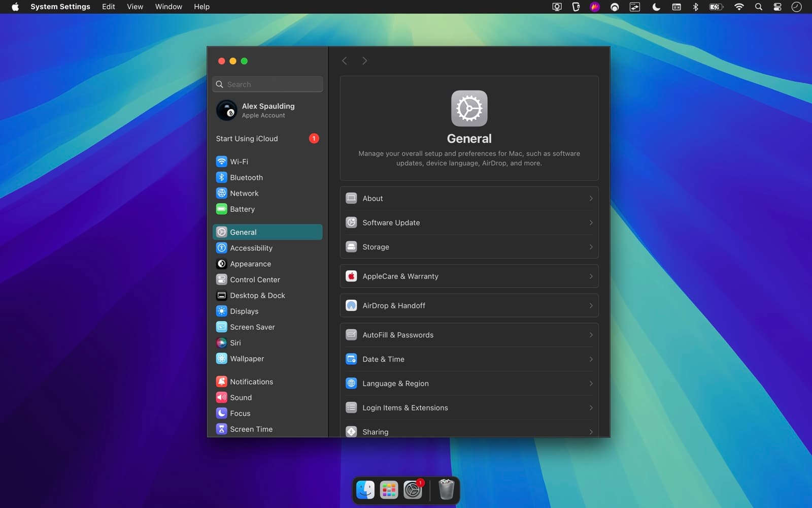Go forward with the navigation arrow
Viewport: 812px width, 508px height.
tap(364, 60)
